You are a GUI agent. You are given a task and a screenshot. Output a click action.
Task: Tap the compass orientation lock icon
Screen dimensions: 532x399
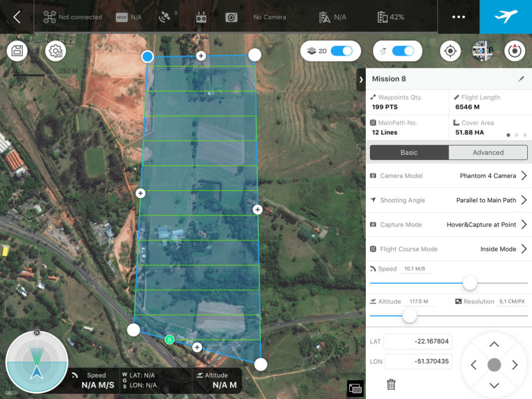[515, 51]
